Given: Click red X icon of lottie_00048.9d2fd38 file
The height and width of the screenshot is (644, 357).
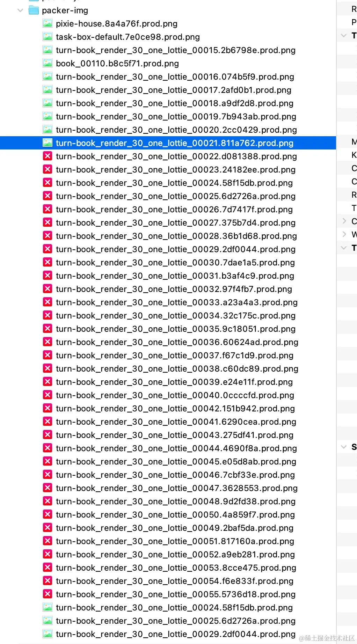Looking at the screenshot, I should click(48, 502).
